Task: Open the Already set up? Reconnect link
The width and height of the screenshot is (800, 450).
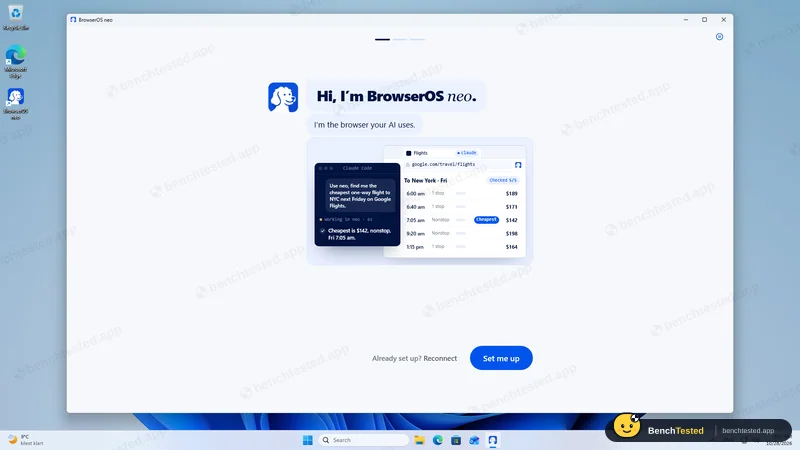Action: click(414, 358)
